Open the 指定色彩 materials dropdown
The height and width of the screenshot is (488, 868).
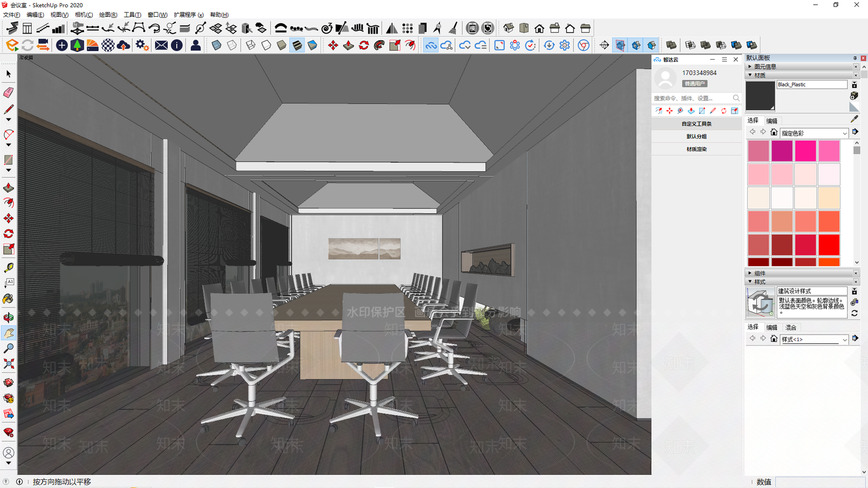click(814, 133)
